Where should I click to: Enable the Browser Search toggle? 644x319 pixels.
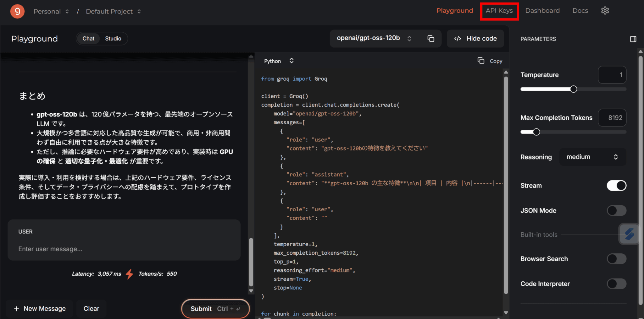616,259
